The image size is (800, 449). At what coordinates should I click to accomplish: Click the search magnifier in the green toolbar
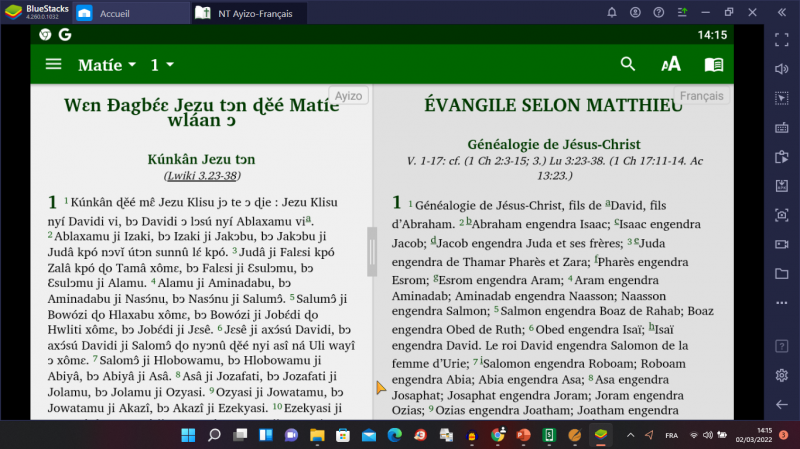click(x=628, y=64)
